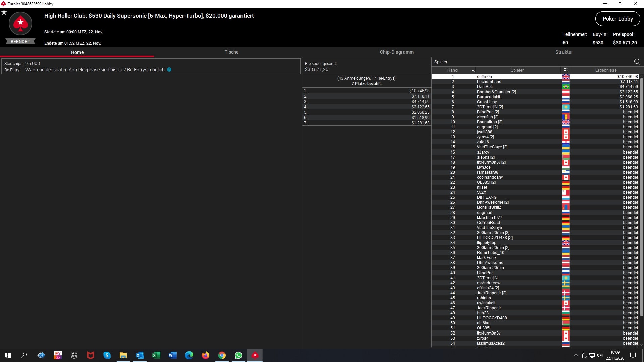
Task: Click the Re-Entry info icon
Action: point(169,70)
